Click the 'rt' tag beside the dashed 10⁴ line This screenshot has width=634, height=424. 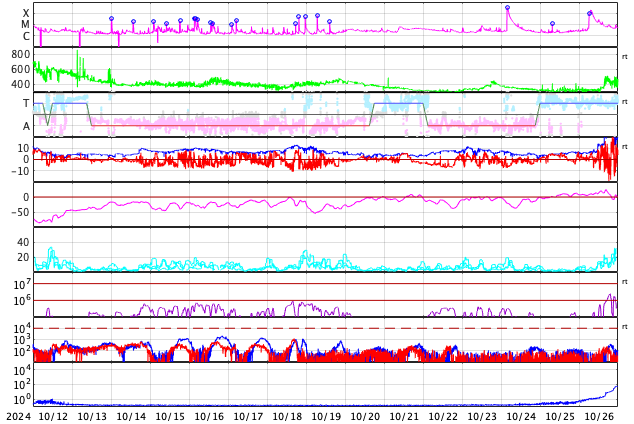coord(625,327)
